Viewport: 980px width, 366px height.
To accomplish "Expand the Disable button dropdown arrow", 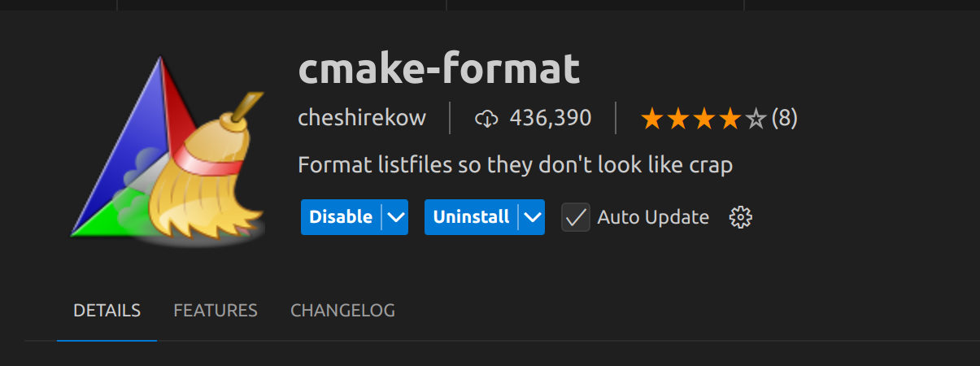I will 395,217.
